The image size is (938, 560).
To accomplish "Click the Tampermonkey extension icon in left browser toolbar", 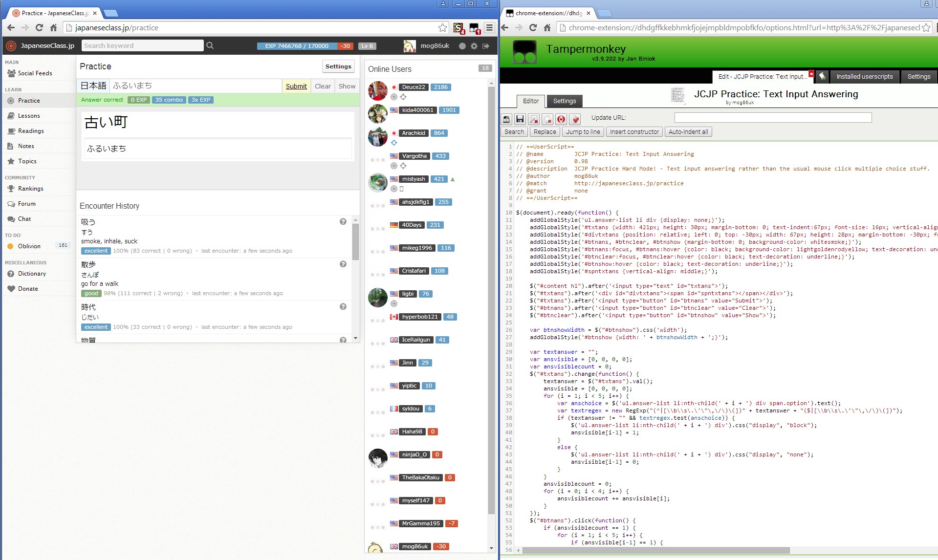I will (x=474, y=28).
